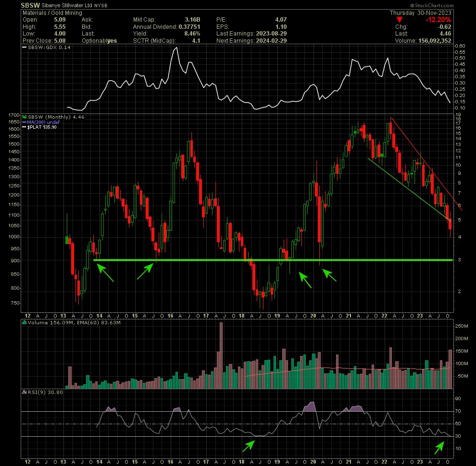
Task: Click the Volume 156.09M, EMA(60) 83.63M legend
Action: click(x=74, y=322)
